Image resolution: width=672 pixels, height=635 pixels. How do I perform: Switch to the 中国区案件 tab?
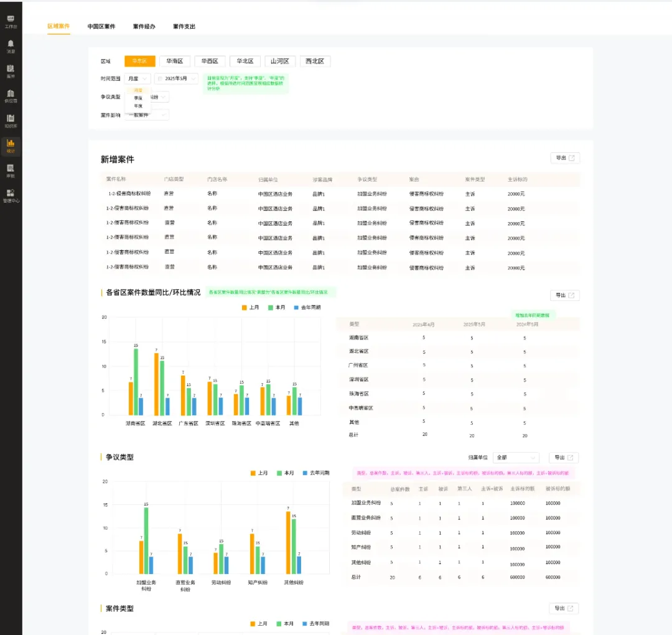coord(101,27)
